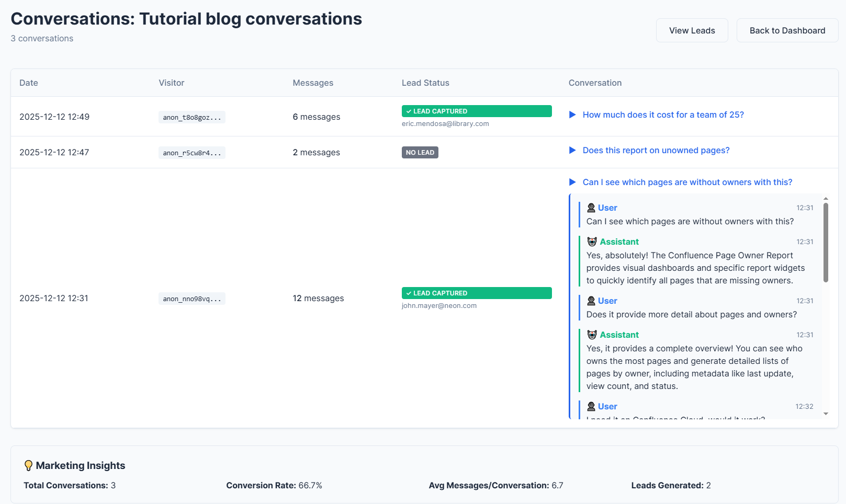This screenshot has width=846, height=504.
Task: Toggle the LEAD CAPTURED badge for eric.mendosa
Action: (x=476, y=111)
